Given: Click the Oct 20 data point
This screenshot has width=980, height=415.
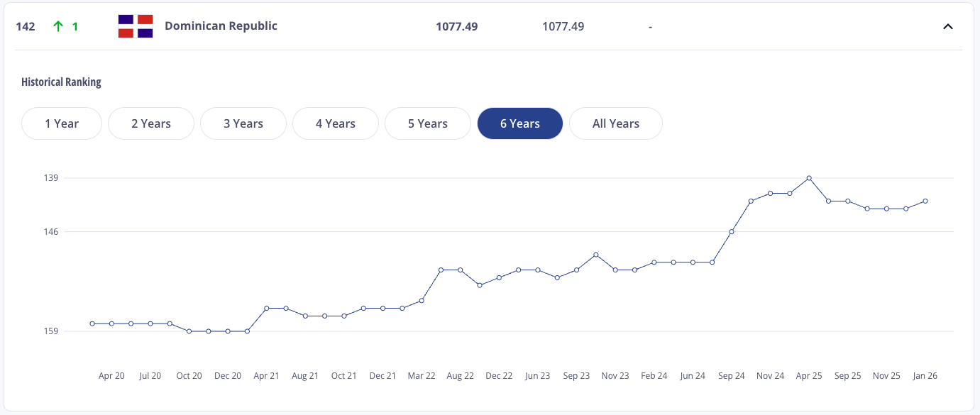Looking at the screenshot, I should (x=189, y=331).
